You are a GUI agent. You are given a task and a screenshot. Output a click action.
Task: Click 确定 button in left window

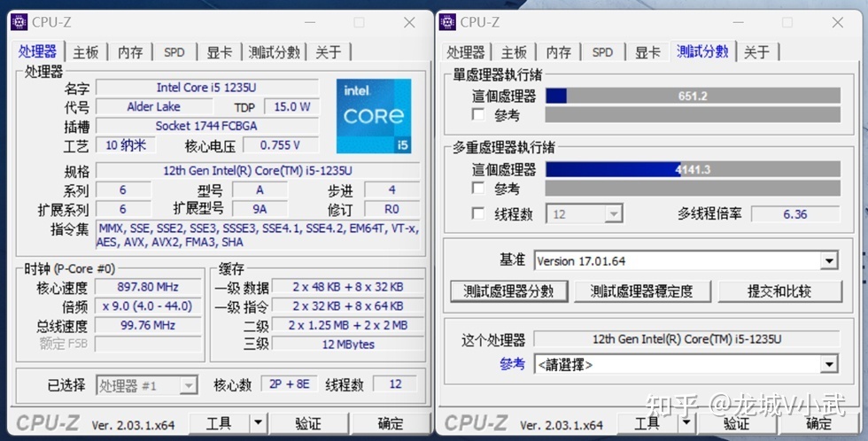pyautogui.click(x=391, y=424)
